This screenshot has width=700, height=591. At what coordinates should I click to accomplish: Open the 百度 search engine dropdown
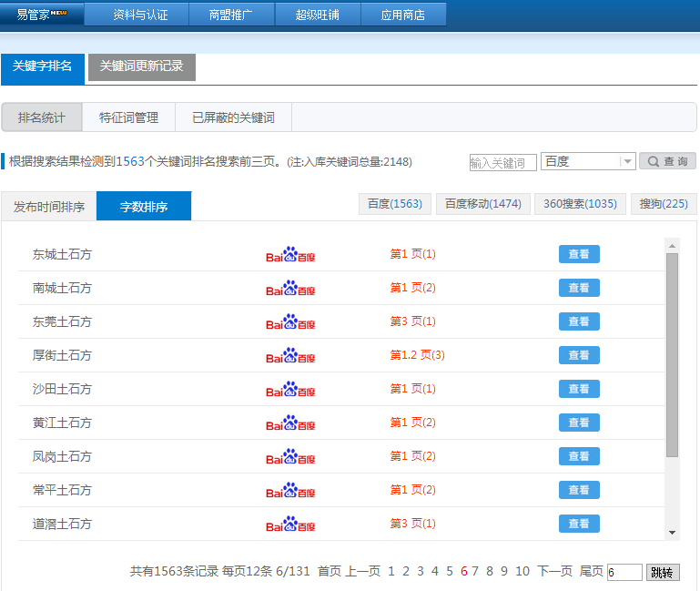pos(588,161)
